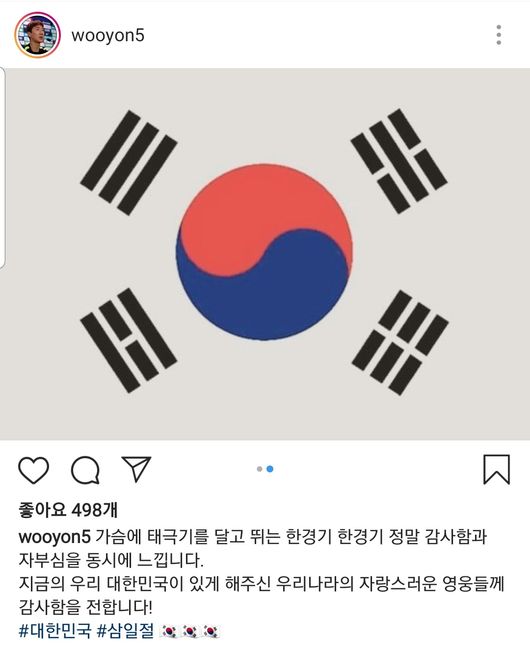Screen dimensions: 530x648
Task: Save the post with the bookmark icon
Action: click(497, 469)
